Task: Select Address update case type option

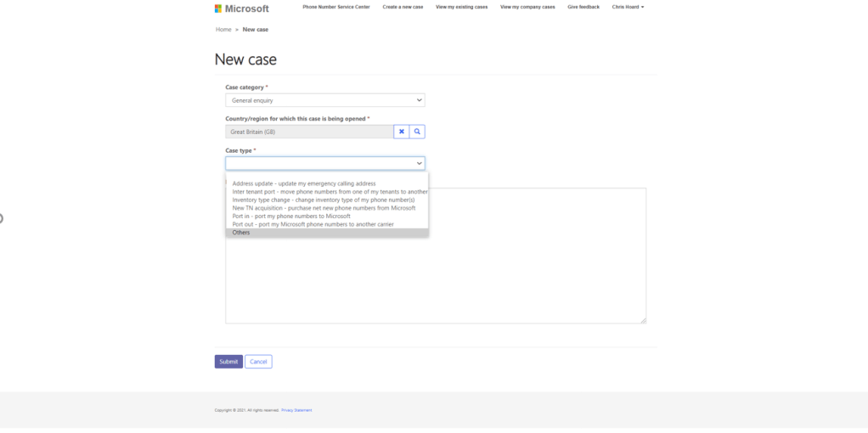Action: click(303, 183)
